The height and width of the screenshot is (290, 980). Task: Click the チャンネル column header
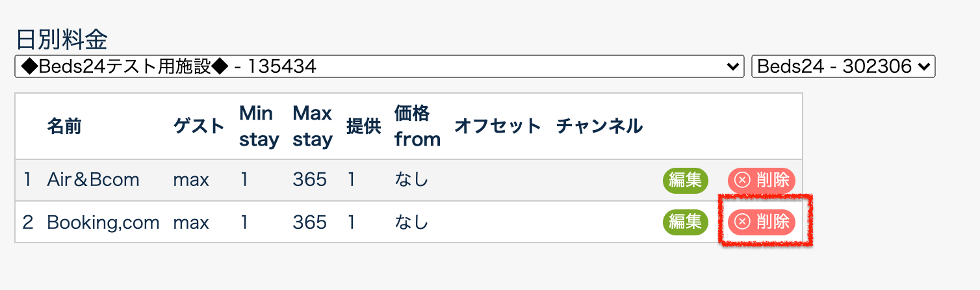coord(599,126)
